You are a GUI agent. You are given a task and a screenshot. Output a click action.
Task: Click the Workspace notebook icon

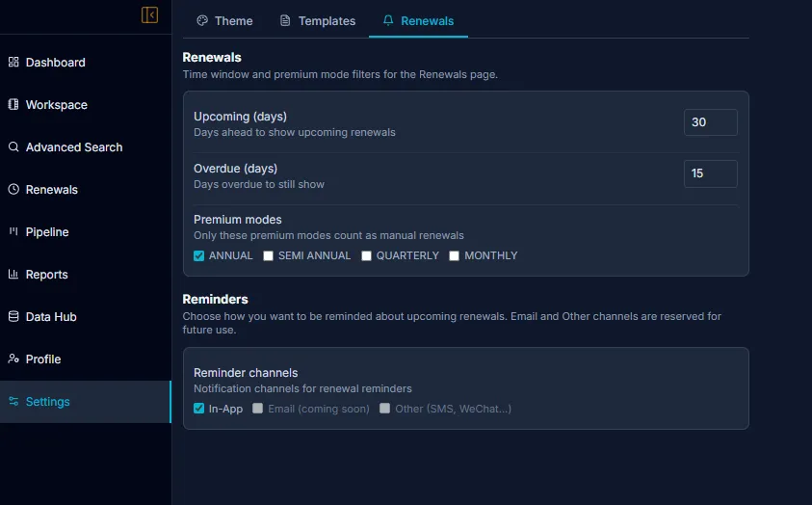click(x=13, y=105)
